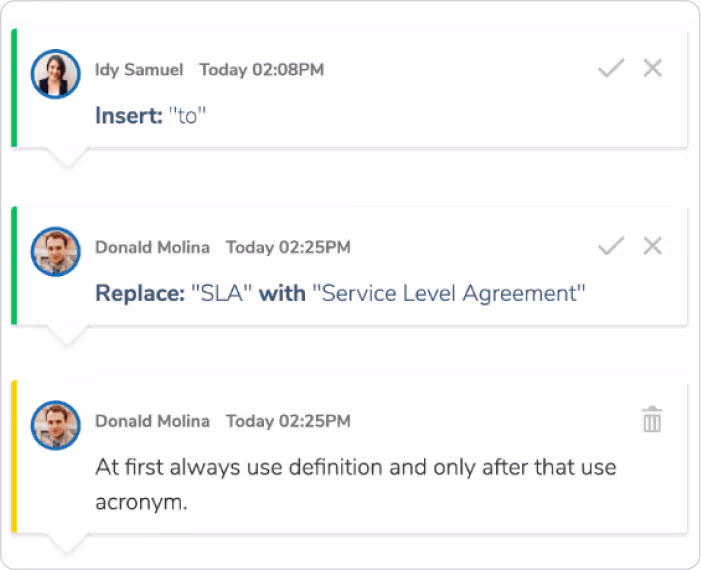The width and height of the screenshot is (701, 570).
Task: Click the green bar of the Replace suggestion
Action: pos(14,266)
